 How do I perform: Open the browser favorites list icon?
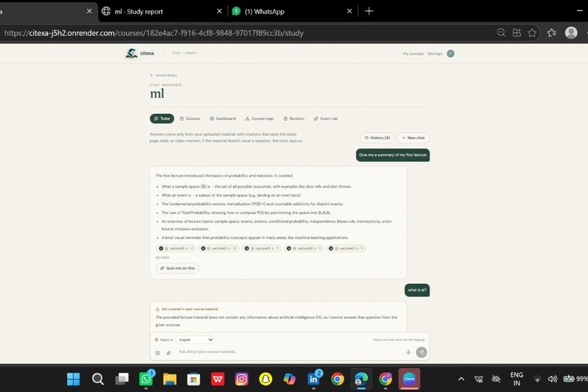[x=552, y=33]
